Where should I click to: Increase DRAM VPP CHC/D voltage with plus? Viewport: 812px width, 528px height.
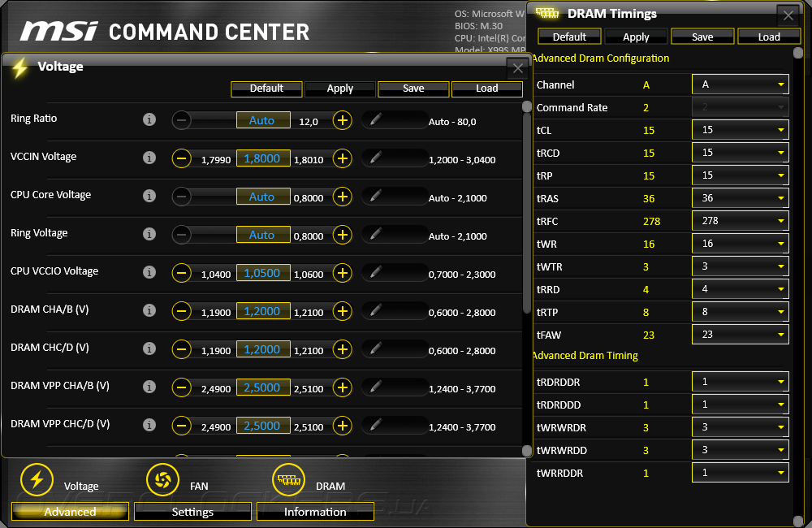pyautogui.click(x=342, y=426)
